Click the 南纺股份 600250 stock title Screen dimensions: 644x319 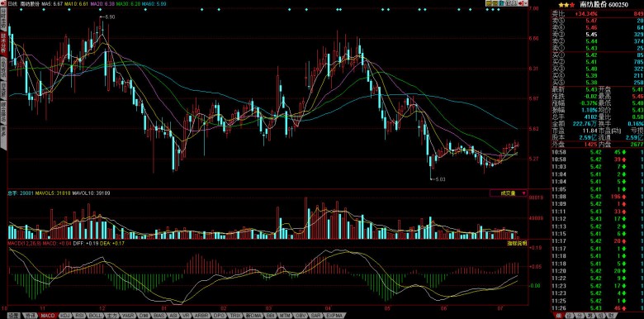pyautogui.click(x=604, y=4)
